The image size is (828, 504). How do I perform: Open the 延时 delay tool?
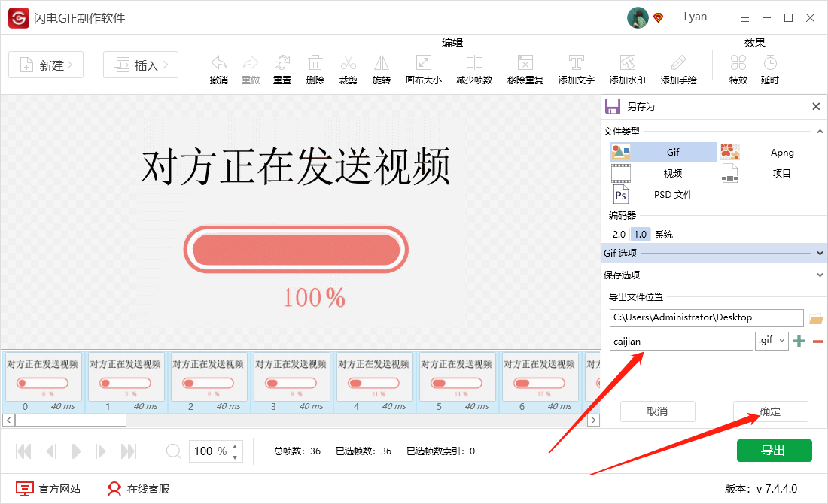[769, 68]
